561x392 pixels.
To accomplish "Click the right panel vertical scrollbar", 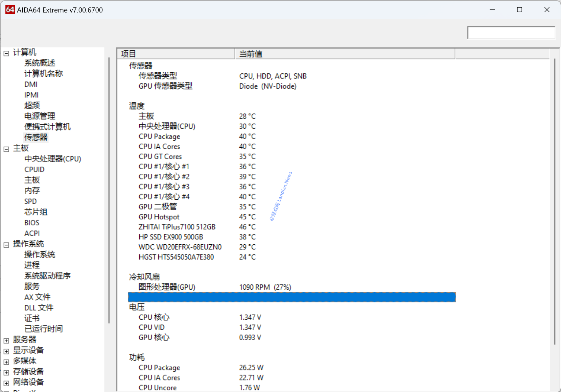I will 555,203.
